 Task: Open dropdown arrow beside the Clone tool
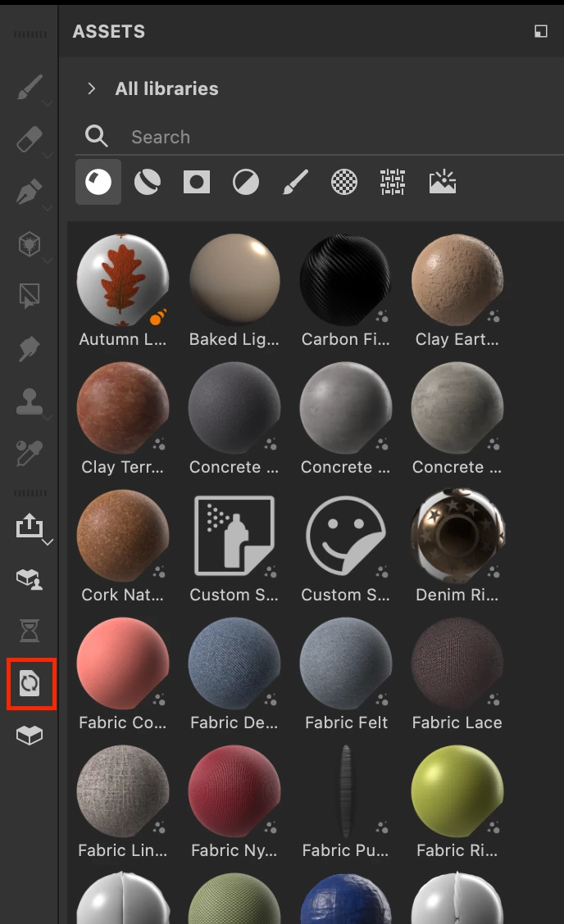click(x=48, y=417)
